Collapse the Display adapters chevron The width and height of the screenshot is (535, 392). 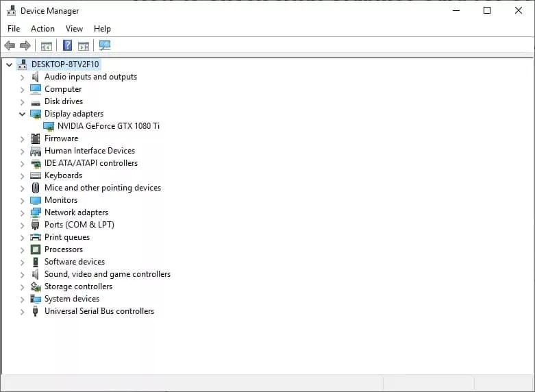22,114
